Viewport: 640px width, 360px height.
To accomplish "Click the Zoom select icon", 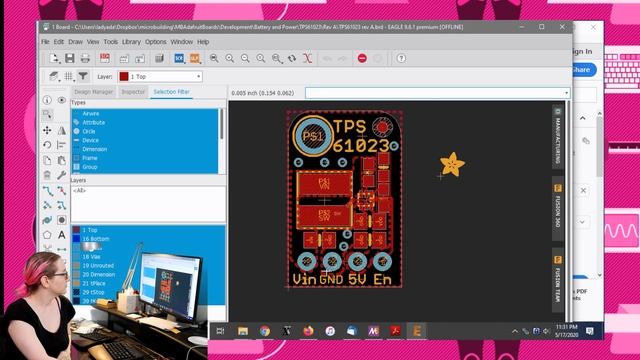I will 277,58.
